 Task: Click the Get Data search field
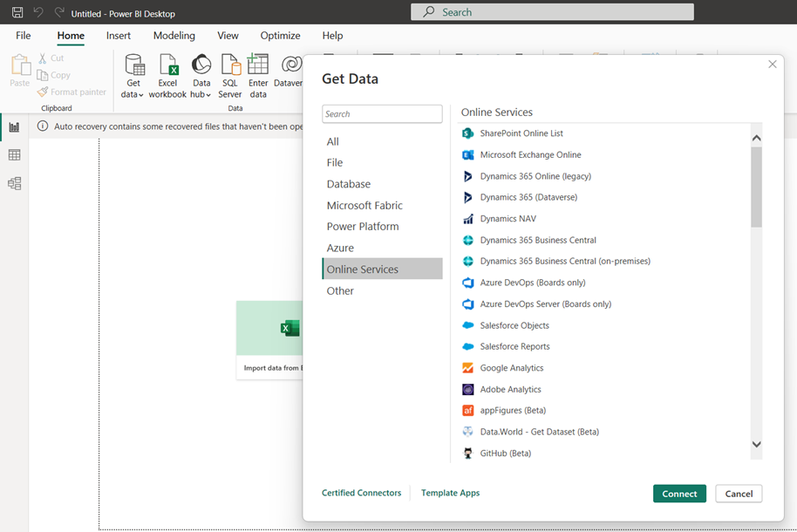(x=382, y=114)
